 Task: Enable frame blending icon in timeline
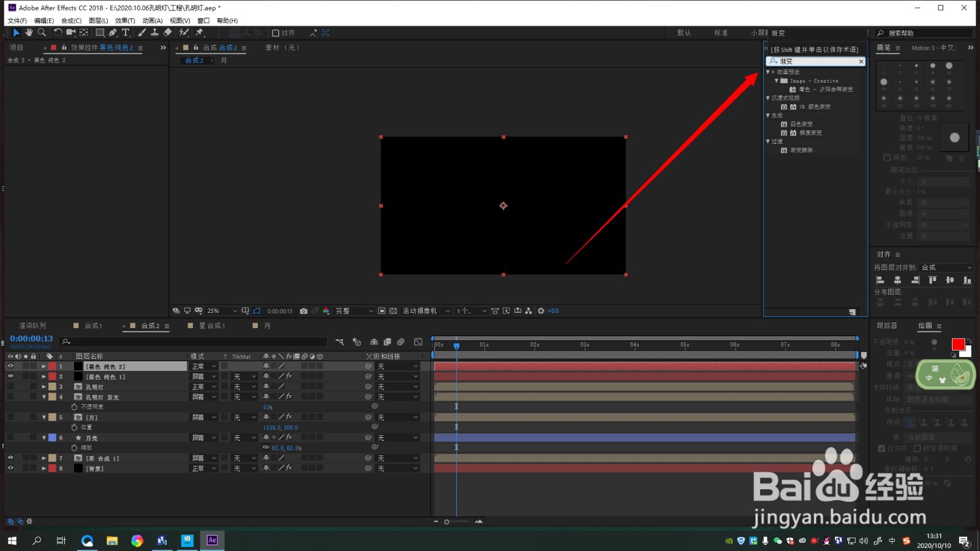(x=387, y=342)
